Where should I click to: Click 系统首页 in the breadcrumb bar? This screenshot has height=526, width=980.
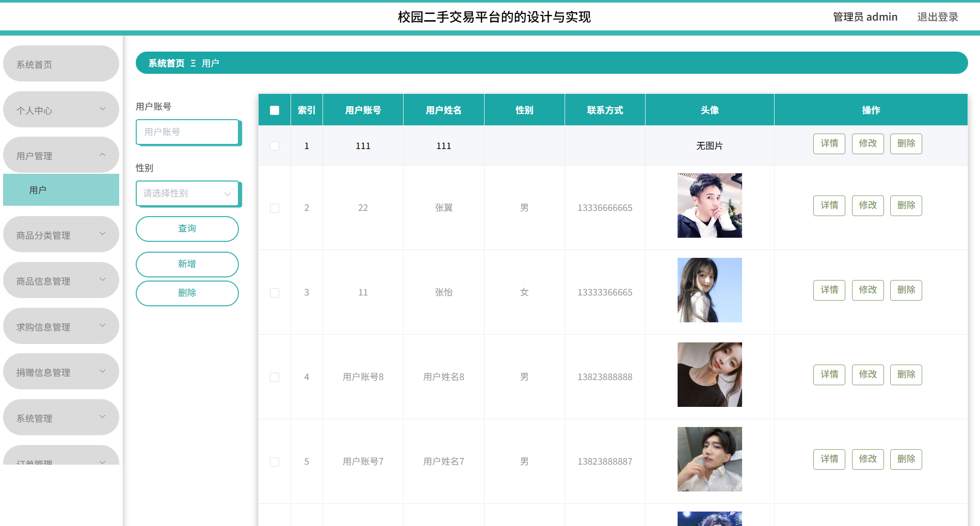click(x=166, y=63)
